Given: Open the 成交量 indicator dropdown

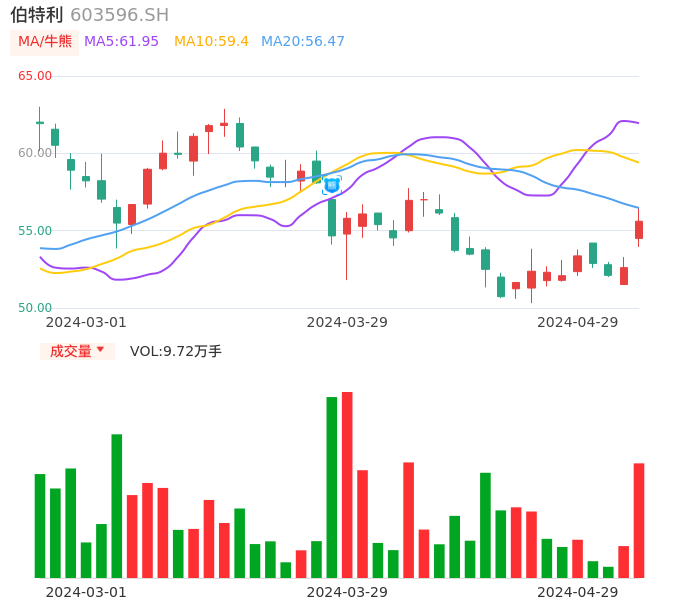Looking at the screenshot, I should point(77,351).
